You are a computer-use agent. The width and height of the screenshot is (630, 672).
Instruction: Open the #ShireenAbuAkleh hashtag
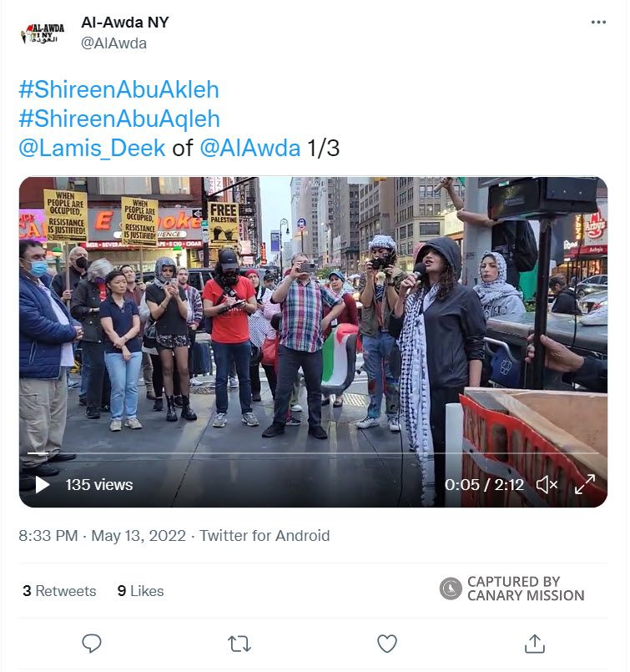[x=119, y=89]
